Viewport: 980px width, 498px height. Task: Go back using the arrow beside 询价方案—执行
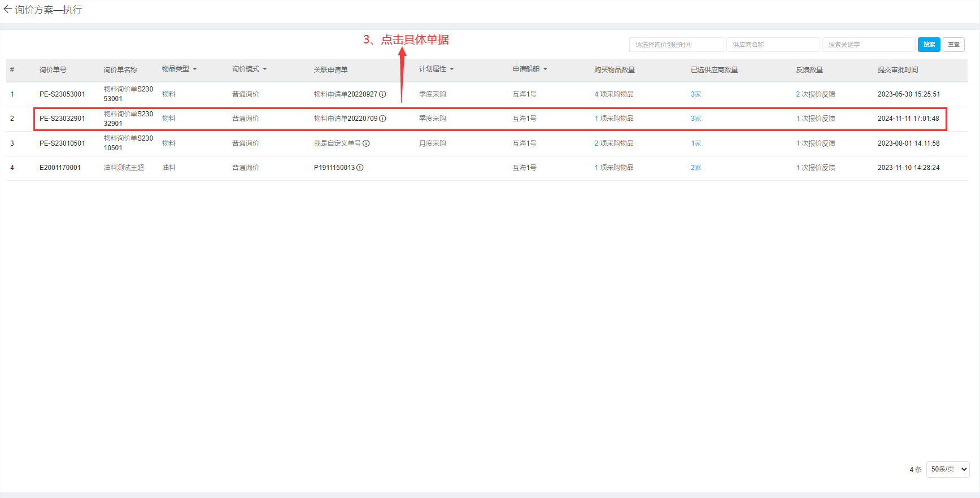[x=7, y=9]
